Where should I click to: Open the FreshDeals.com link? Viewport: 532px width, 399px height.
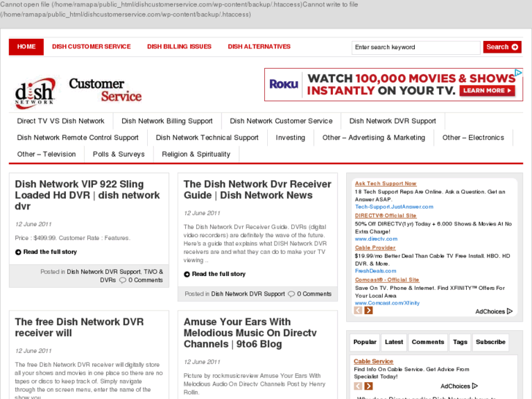(375, 271)
